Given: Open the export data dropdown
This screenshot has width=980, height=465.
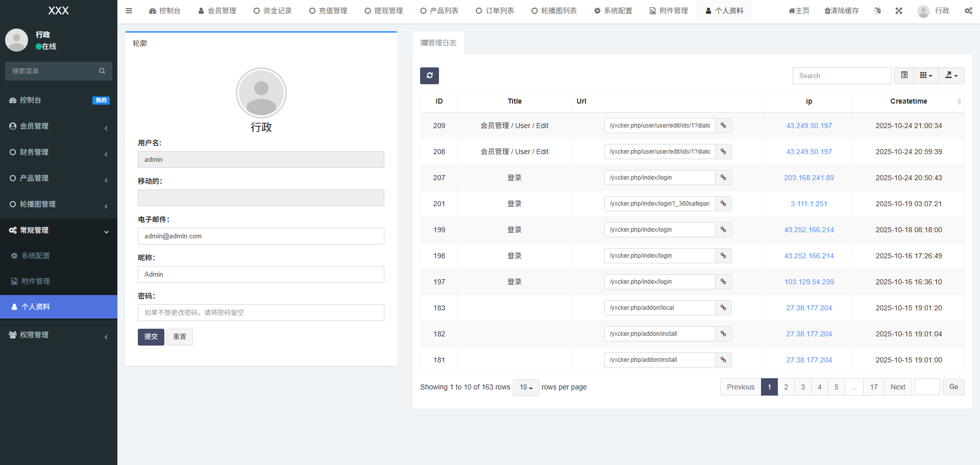Looking at the screenshot, I should [951, 76].
